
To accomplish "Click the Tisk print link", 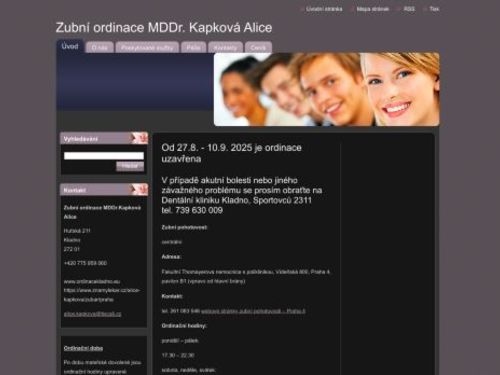I will pyautogui.click(x=434, y=9).
